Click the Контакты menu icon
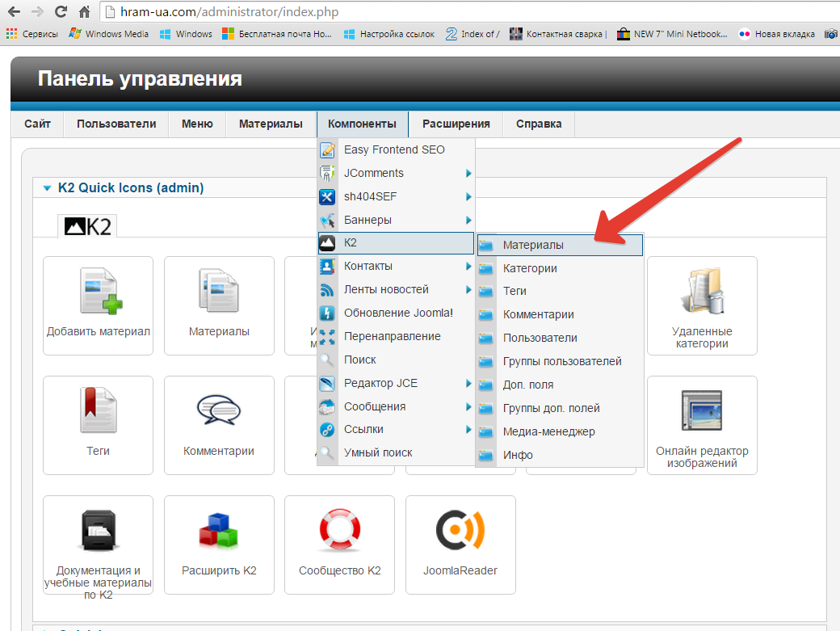The image size is (840, 631). tap(327, 267)
